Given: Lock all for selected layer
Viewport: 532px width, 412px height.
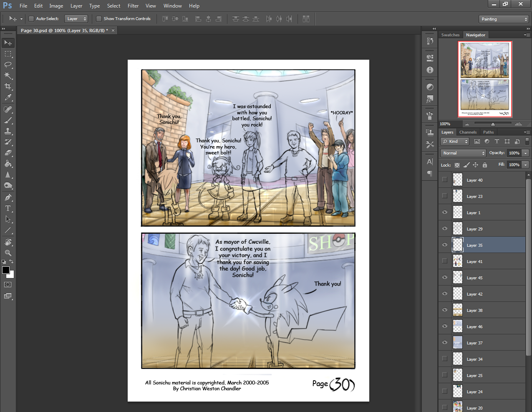Looking at the screenshot, I should pyautogui.click(x=484, y=165).
